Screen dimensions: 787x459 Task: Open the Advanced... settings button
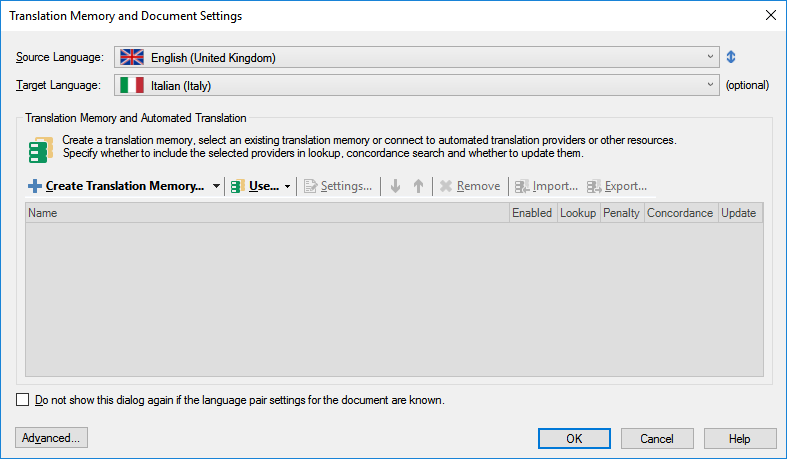point(51,437)
